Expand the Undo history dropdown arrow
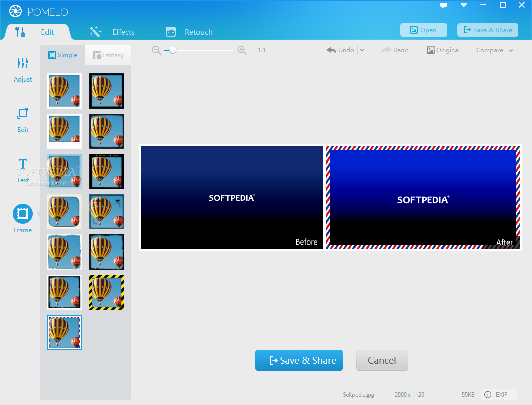Screen dimensions: 532x405 pyautogui.click(x=362, y=51)
